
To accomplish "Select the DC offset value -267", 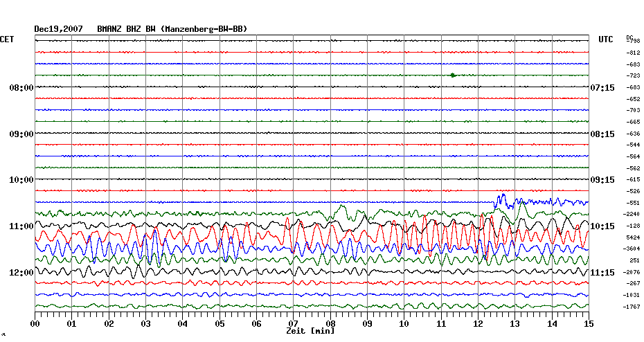I will click(633, 284).
